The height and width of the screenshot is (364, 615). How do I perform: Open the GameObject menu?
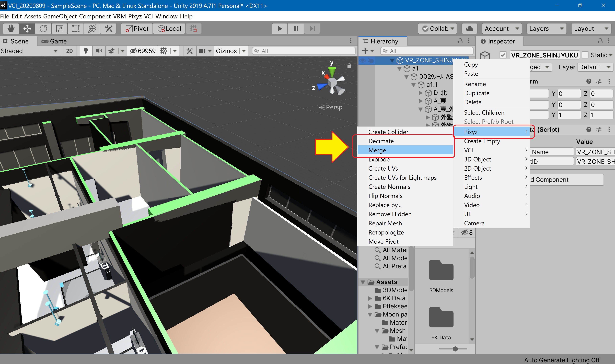[x=60, y=16]
